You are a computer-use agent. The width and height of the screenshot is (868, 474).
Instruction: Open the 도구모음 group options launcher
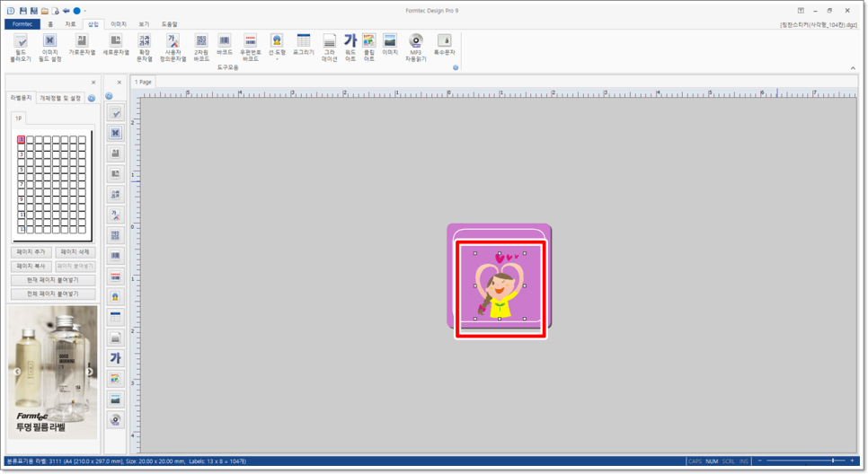456,68
